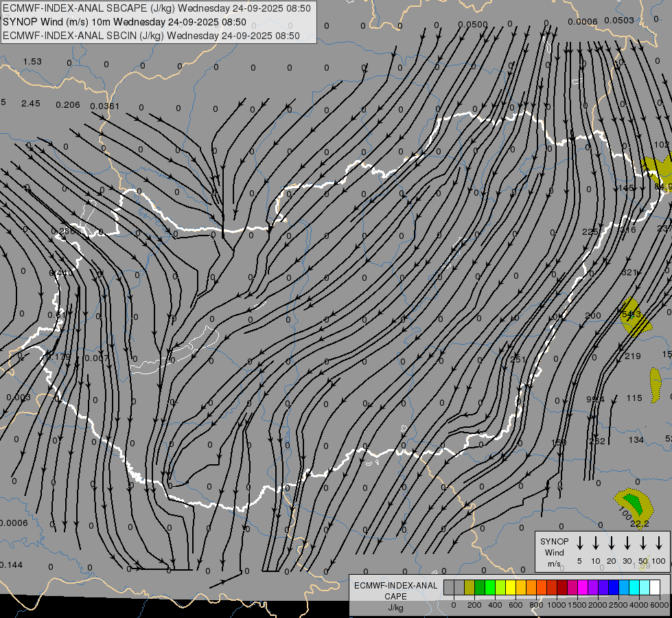Click the CAPE value 252
Viewport: 672px width, 618px height.
(597, 441)
